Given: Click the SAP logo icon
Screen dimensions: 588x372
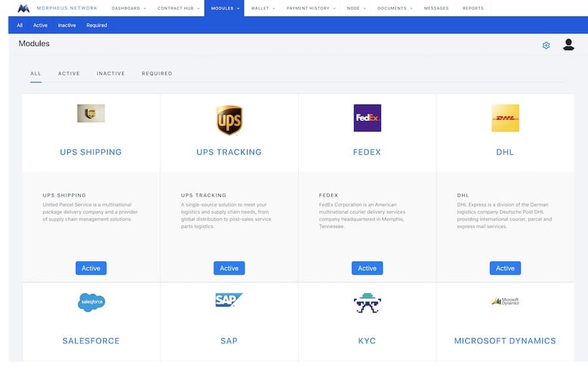Looking at the screenshot, I should click(229, 301).
